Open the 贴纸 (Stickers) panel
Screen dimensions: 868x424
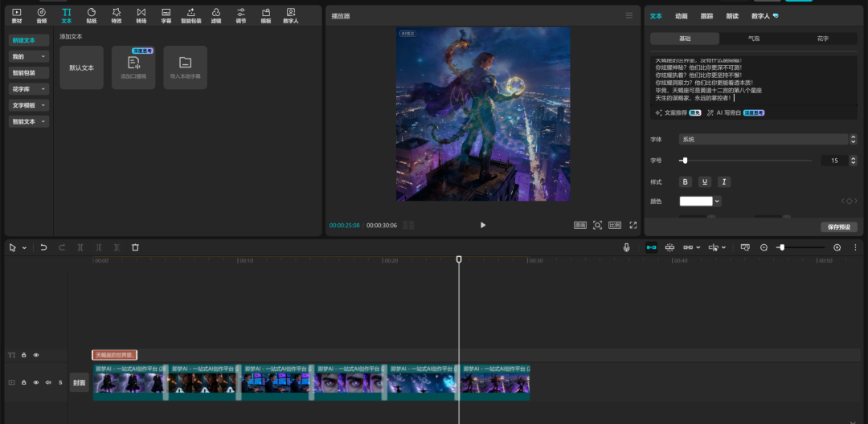[91, 14]
